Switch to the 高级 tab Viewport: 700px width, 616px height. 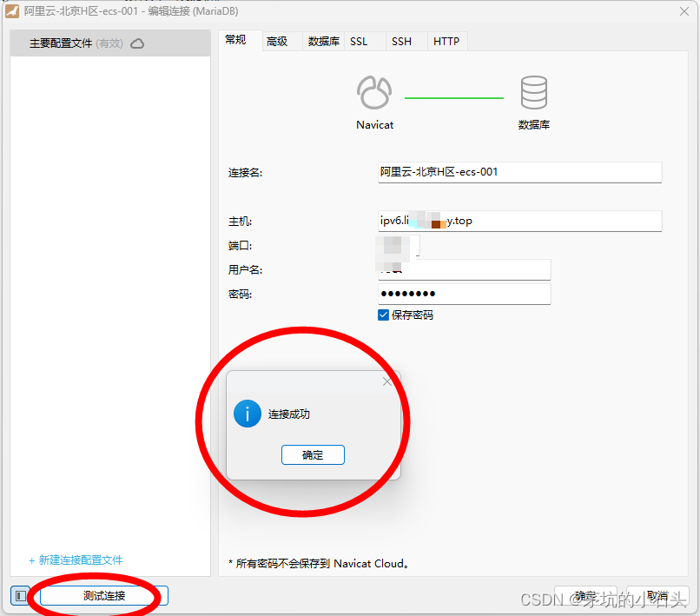pyautogui.click(x=281, y=42)
